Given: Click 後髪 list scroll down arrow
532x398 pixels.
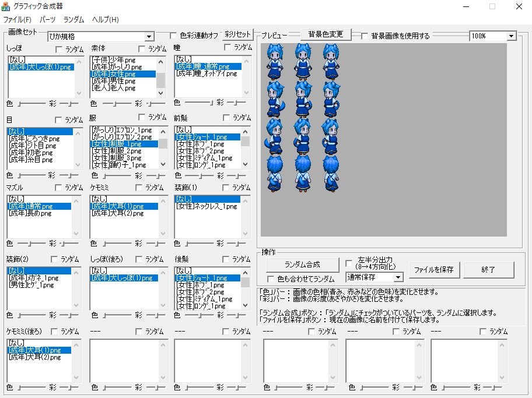Looking at the screenshot, I should click(246, 305).
